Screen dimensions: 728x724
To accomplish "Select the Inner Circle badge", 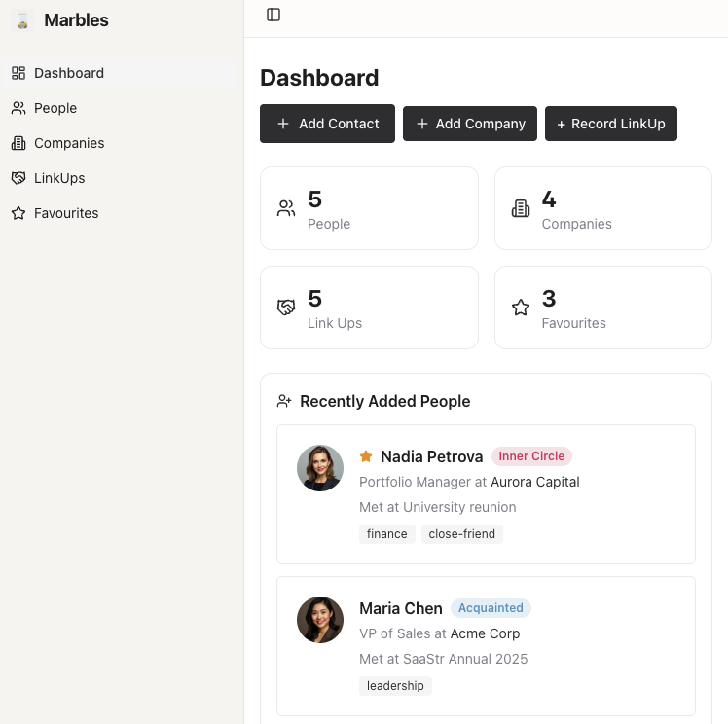I will [x=531, y=456].
